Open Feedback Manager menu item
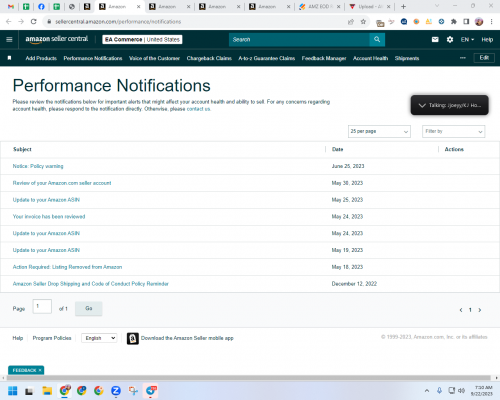This screenshot has height=400, width=500. coord(324,58)
